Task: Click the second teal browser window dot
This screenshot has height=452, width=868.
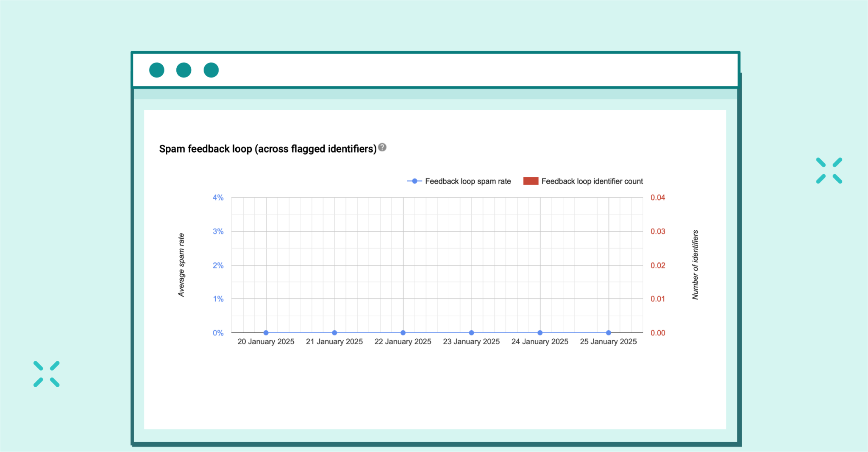Action: (184, 70)
